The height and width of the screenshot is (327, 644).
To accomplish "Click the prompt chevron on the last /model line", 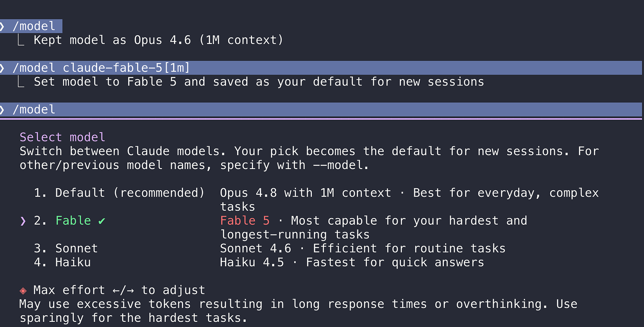I will [x=2, y=109].
